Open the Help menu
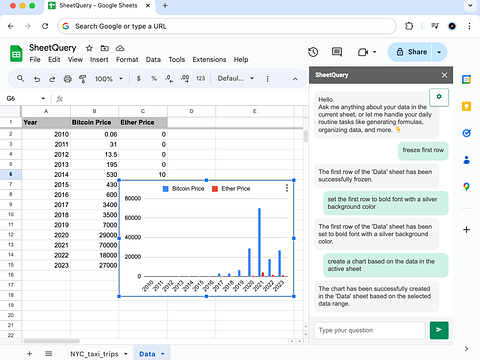The image size is (480, 360). [x=241, y=60]
